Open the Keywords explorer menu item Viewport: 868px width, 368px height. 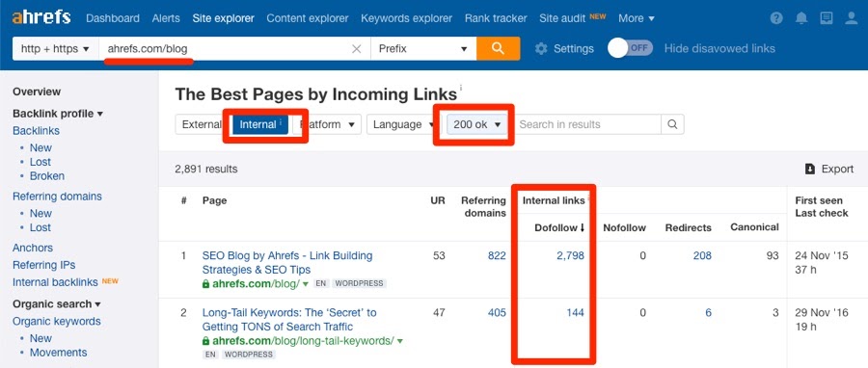pos(406,18)
